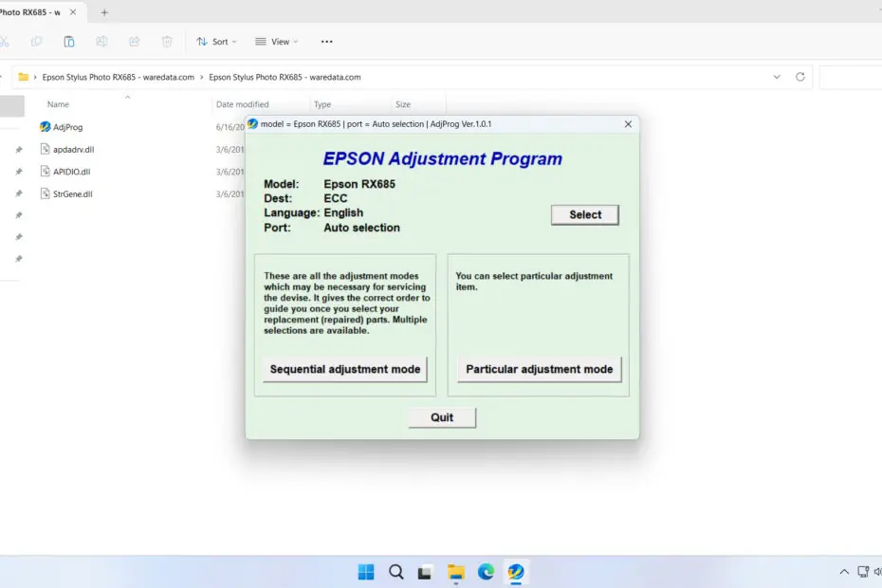Screen dimensions: 882x588
Task: Click the Quit button
Action: tap(442, 417)
